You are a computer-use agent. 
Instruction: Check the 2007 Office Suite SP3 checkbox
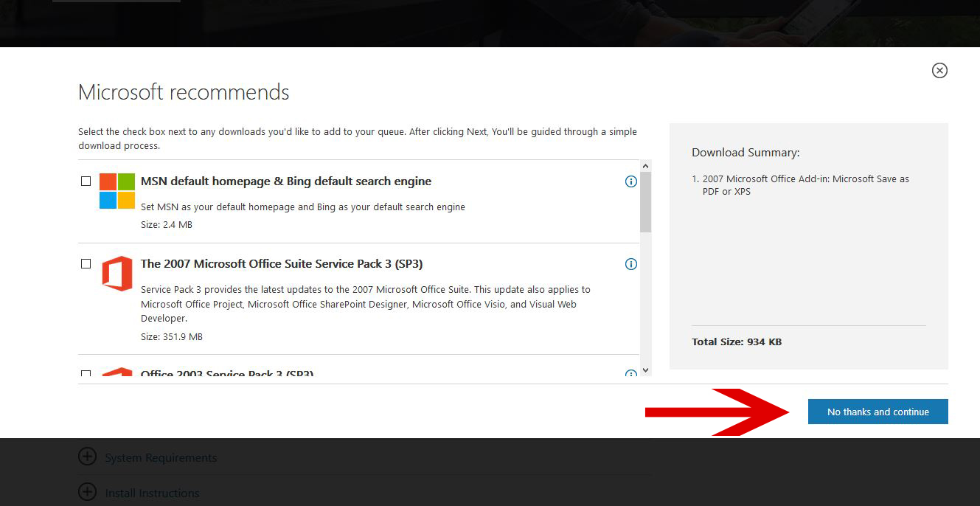tap(86, 263)
